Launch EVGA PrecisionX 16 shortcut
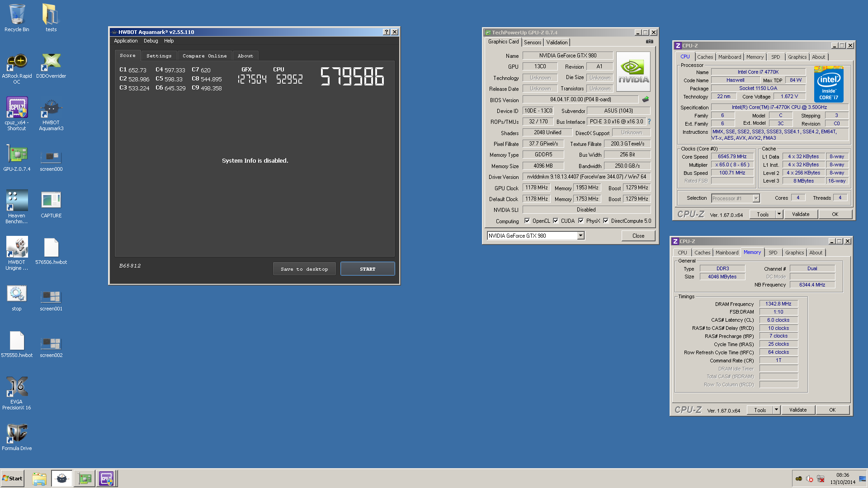Screen dimensions: 868x488 (17, 393)
